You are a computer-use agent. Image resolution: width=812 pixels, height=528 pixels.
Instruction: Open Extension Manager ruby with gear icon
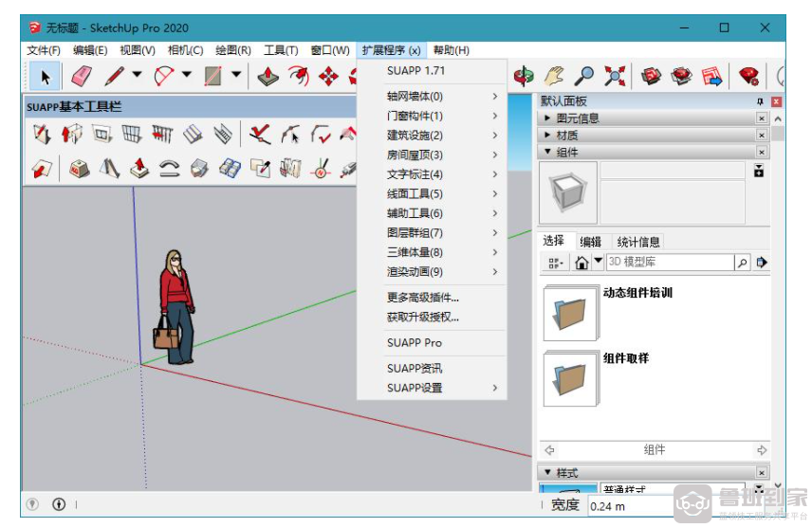748,76
